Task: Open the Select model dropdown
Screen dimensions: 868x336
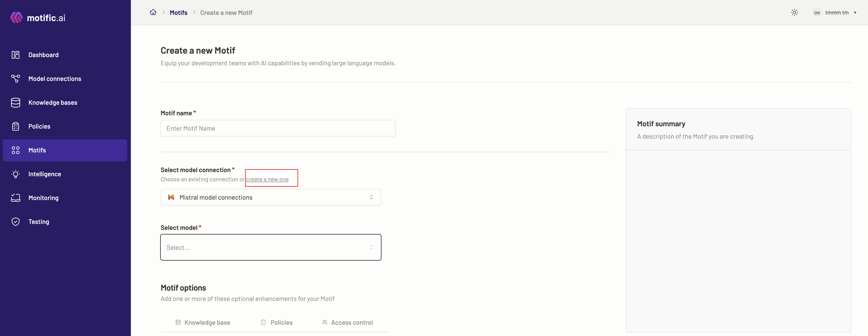Action: [271, 247]
